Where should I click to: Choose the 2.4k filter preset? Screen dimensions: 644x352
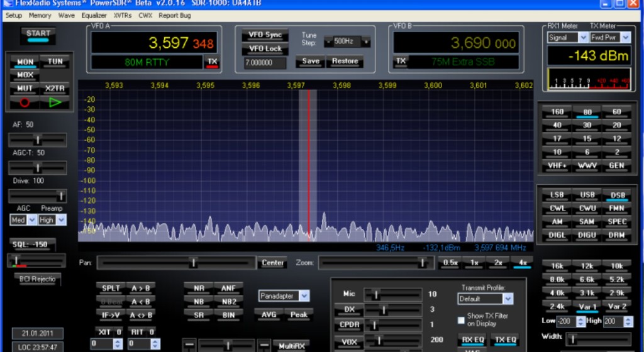557,306
